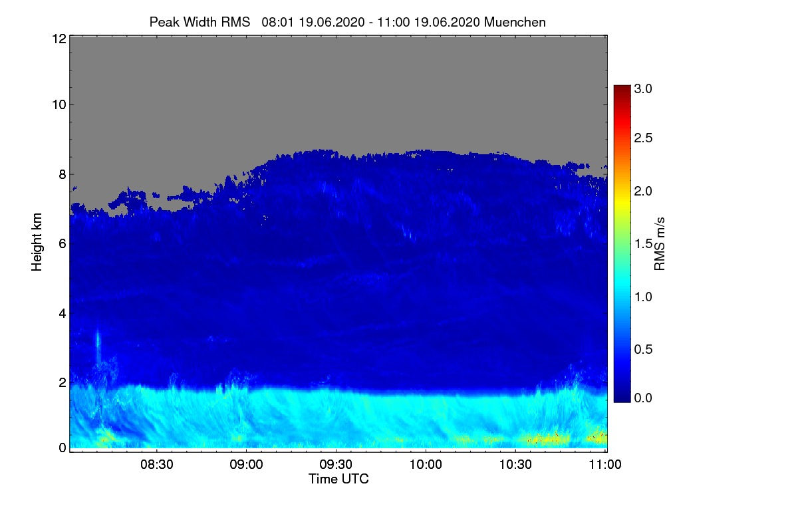Click the 10:00 time tick label
The image size is (798, 532).
(426, 464)
